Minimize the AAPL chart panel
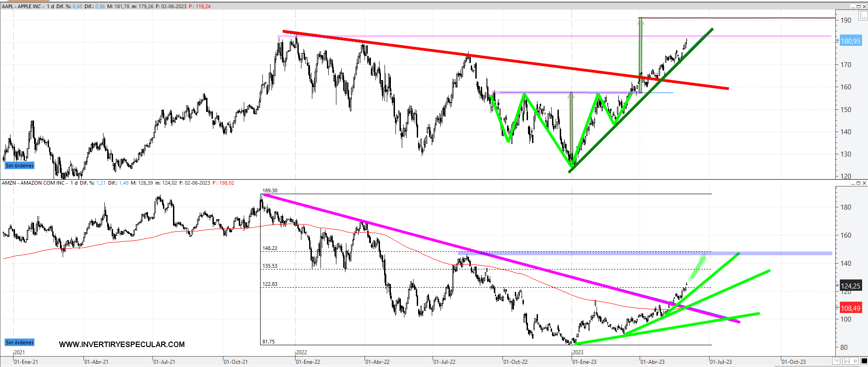The height and width of the screenshot is (367, 868). click(853, 6)
